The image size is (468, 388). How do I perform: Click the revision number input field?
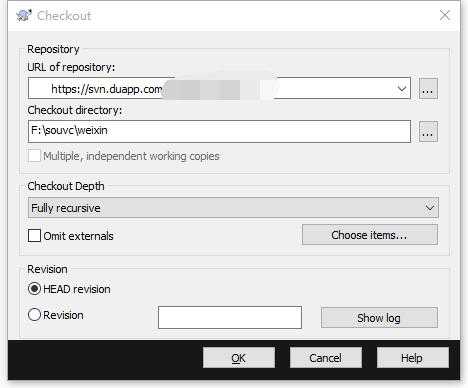pyautogui.click(x=230, y=317)
